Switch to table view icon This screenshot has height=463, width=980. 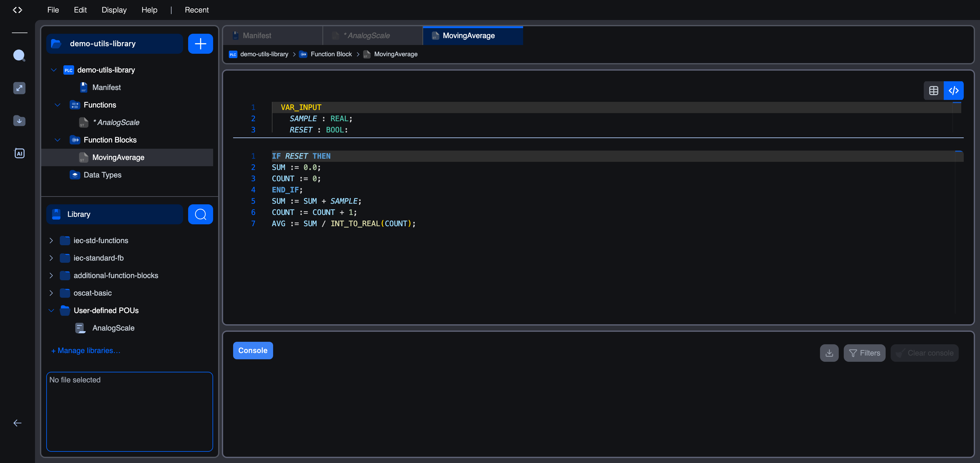click(x=933, y=91)
